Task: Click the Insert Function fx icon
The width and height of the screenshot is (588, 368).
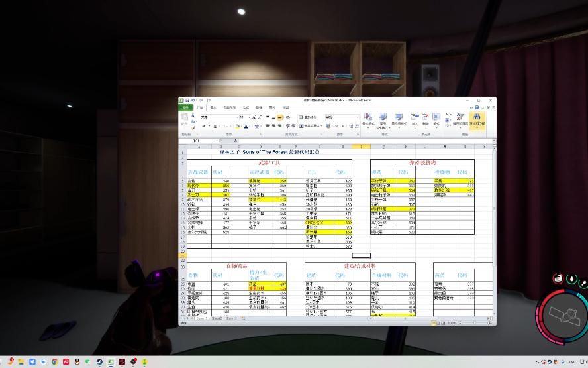Action: [236, 141]
